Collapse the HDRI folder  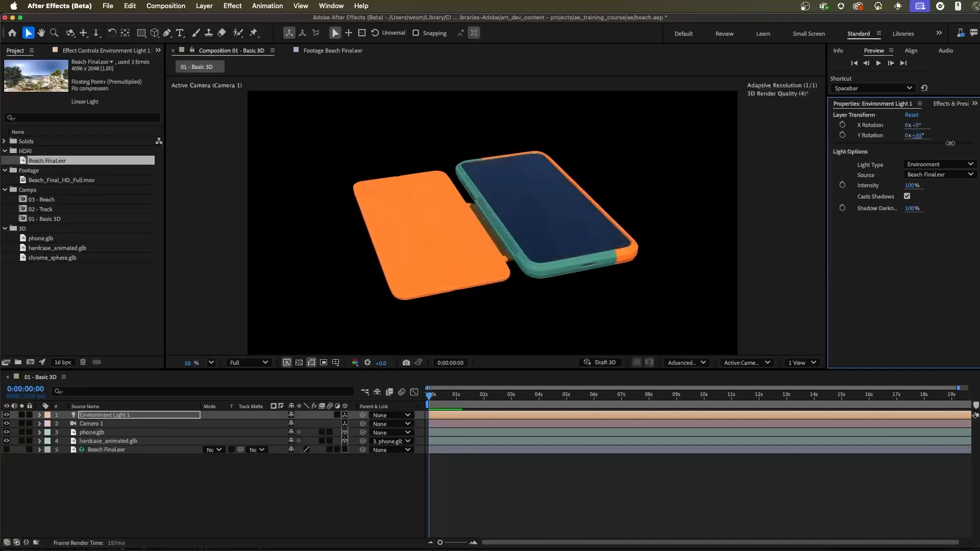pos(5,151)
